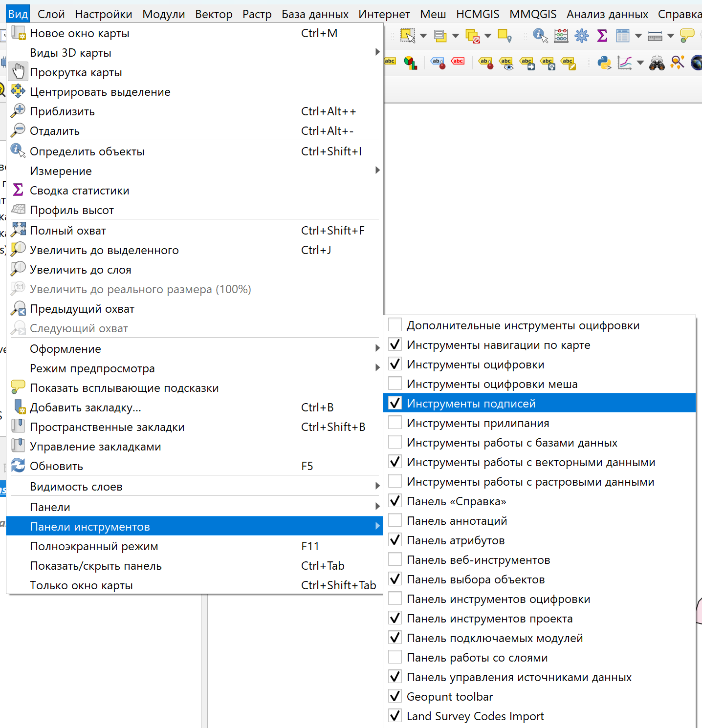The image size is (702, 728).
Task: Click the binoculars plugin icon
Action: point(657,64)
